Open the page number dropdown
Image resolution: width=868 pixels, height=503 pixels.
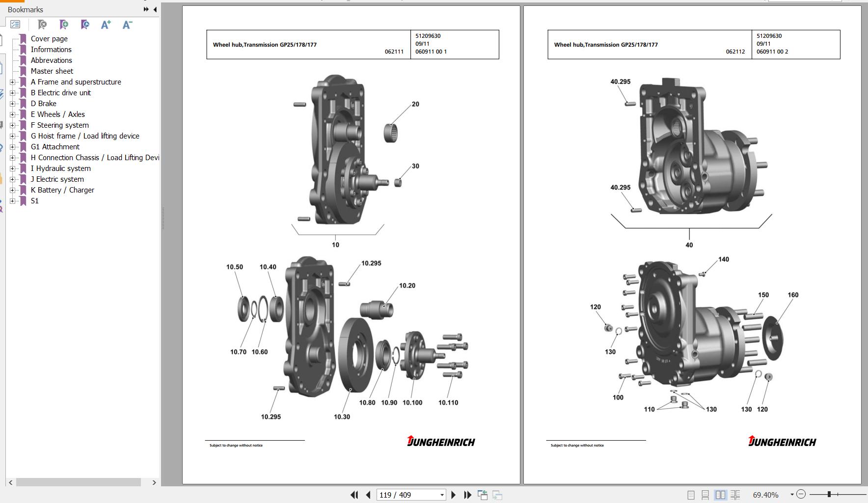pos(442,495)
